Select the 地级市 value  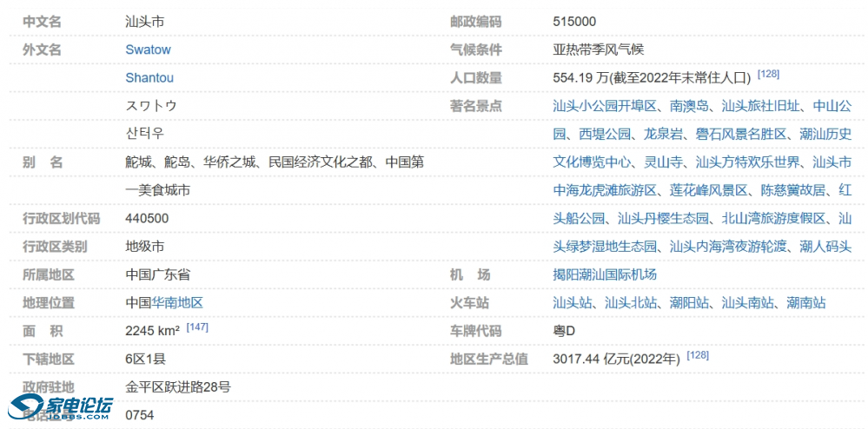[x=144, y=247]
